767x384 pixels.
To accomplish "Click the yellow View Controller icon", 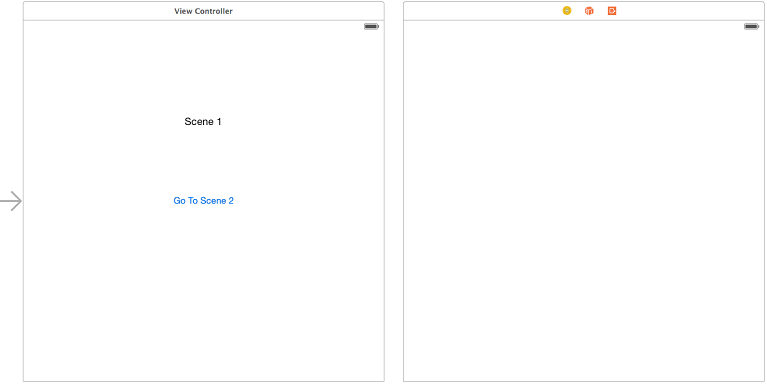I will coord(566,11).
